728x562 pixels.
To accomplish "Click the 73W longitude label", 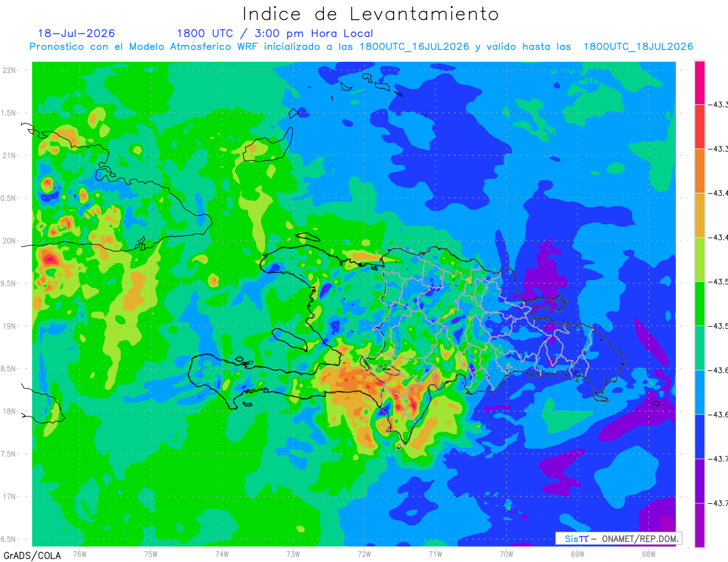I will pos(293,554).
